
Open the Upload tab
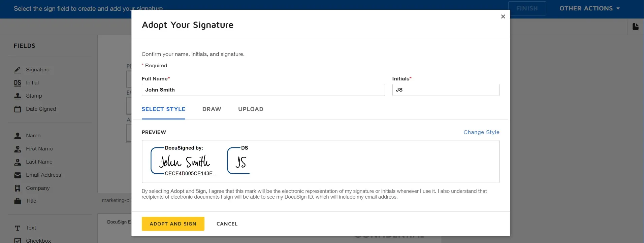[x=251, y=109]
